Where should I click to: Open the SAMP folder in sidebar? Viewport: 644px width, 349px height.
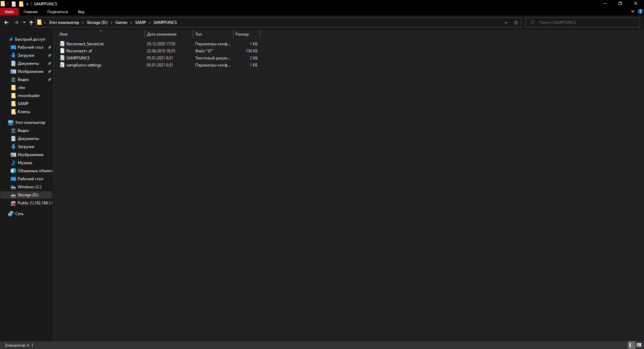pyautogui.click(x=23, y=104)
